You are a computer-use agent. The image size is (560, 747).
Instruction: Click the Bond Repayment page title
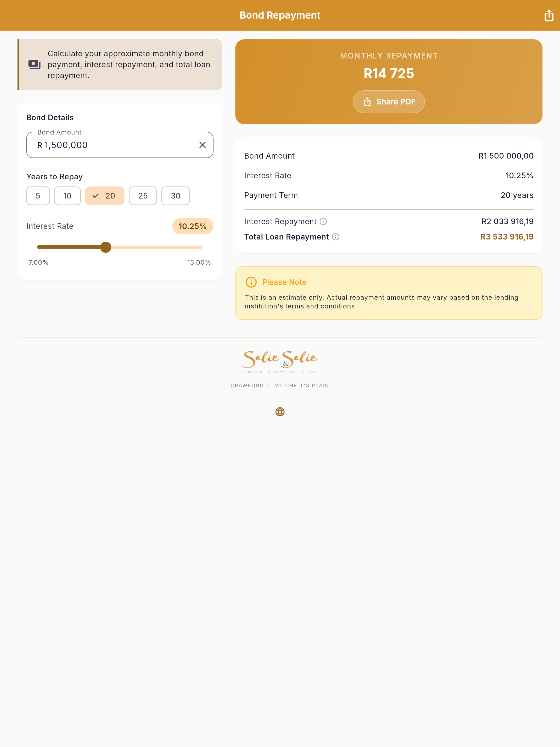280,15
